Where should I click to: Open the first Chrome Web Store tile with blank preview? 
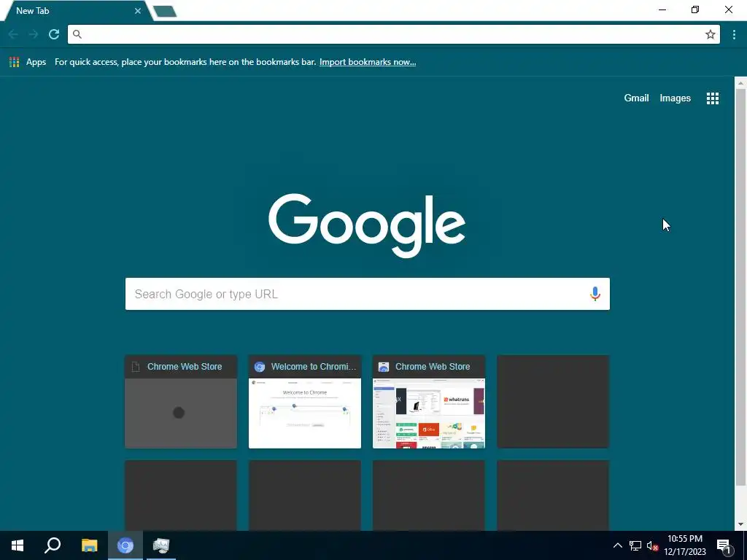(181, 402)
